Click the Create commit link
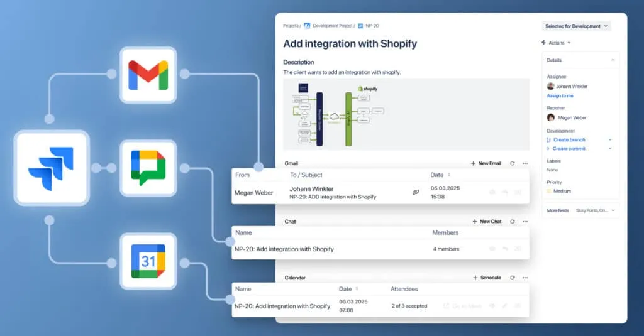 [x=569, y=149]
